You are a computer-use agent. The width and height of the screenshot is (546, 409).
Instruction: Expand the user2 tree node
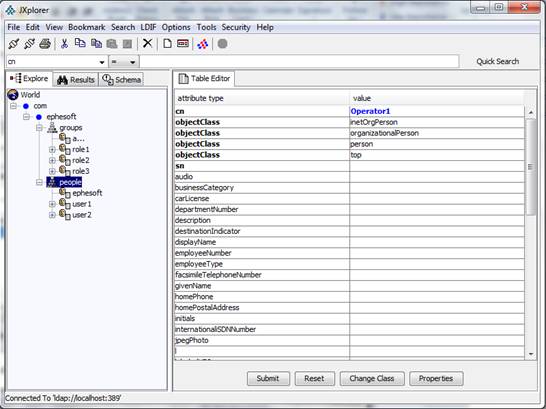(x=52, y=215)
